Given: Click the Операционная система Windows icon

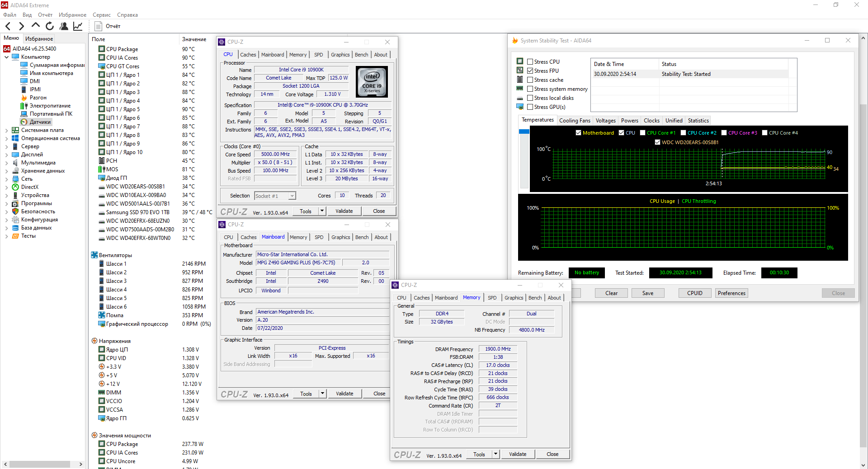Looking at the screenshot, I should coord(15,138).
